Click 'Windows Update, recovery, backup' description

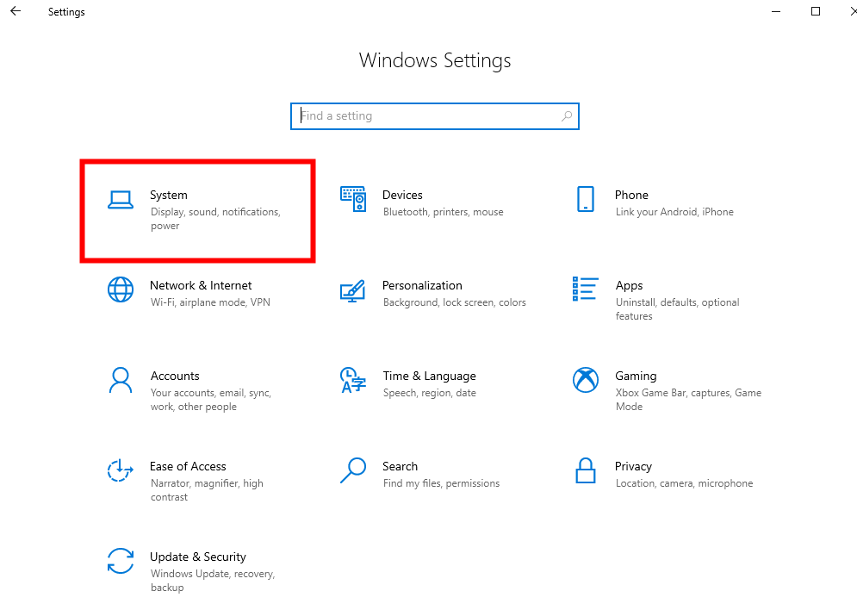click(x=213, y=581)
